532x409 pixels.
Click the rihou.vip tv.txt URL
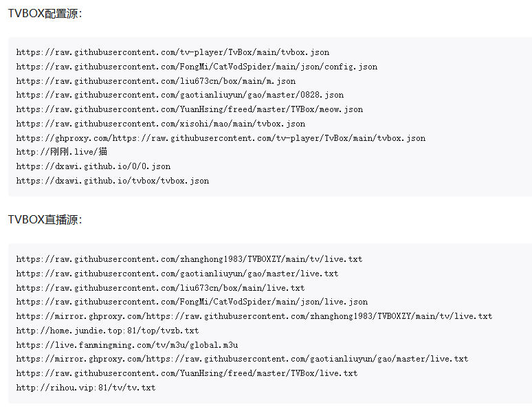point(86,388)
